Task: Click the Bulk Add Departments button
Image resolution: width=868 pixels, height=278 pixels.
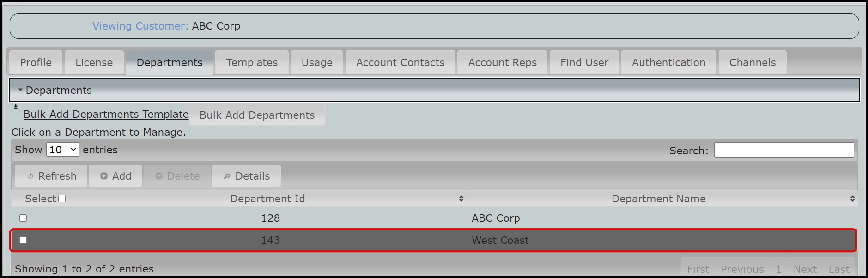Action: point(257,115)
